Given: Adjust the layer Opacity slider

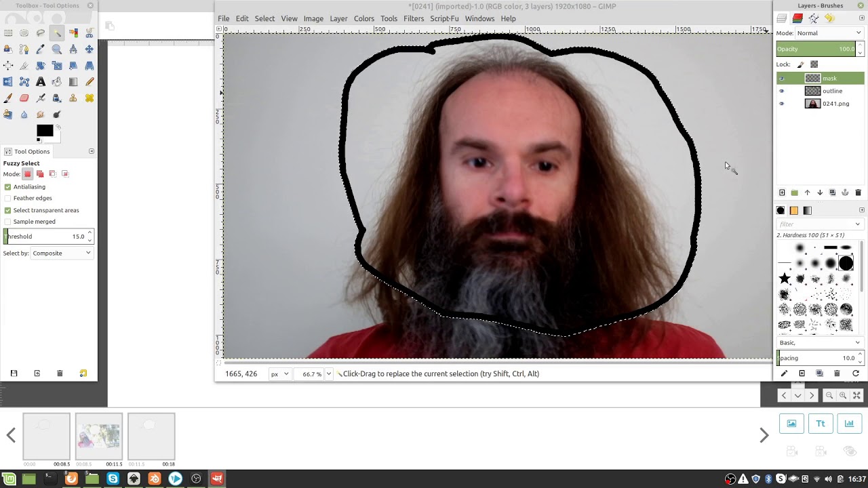Looking at the screenshot, I should click(816, 49).
